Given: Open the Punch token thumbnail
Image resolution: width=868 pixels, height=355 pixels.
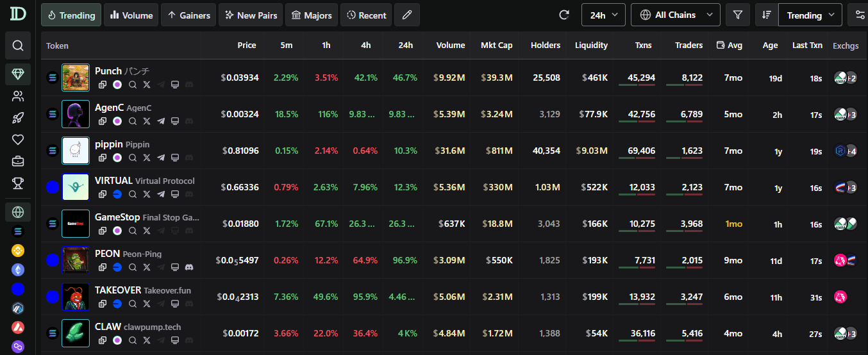Looking at the screenshot, I should (x=76, y=78).
